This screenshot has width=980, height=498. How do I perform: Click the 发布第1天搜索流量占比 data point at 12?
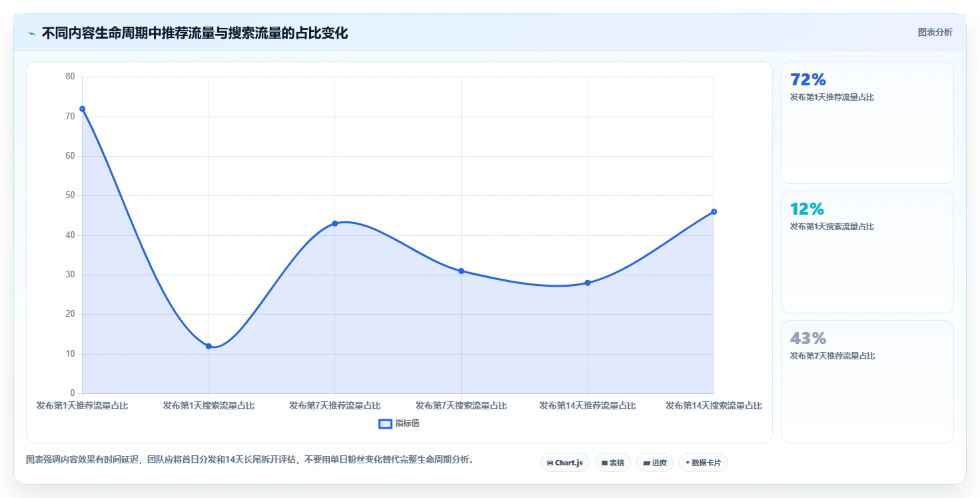pos(209,346)
